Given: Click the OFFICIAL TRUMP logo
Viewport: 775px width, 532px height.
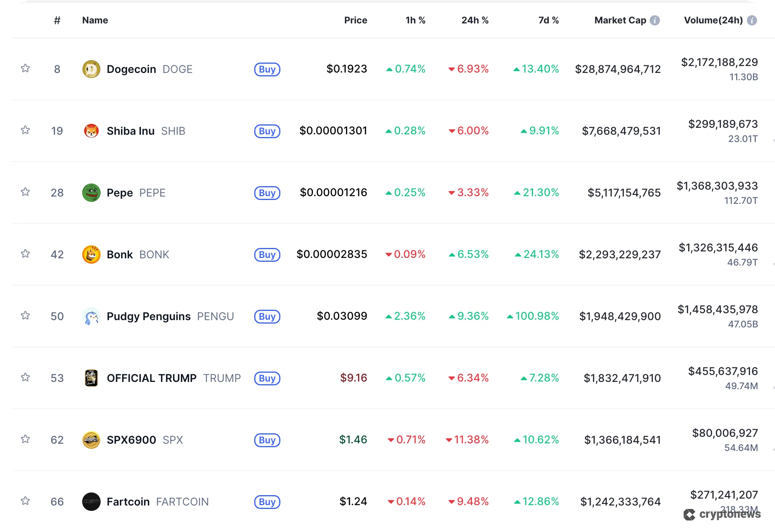Looking at the screenshot, I should [x=91, y=378].
